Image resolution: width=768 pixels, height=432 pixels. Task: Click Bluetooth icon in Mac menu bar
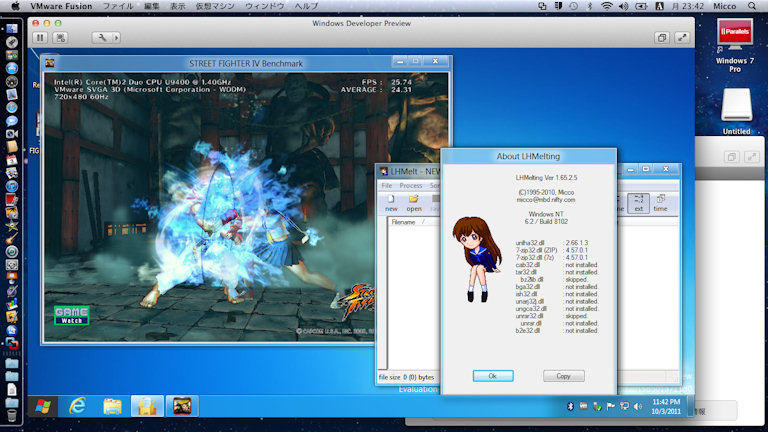[x=590, y=6]
